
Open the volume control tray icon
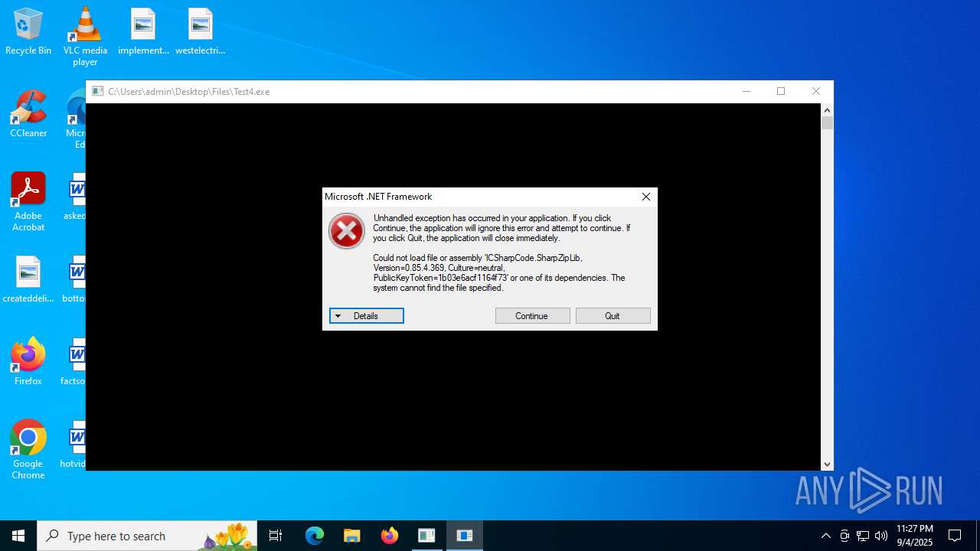881,536
